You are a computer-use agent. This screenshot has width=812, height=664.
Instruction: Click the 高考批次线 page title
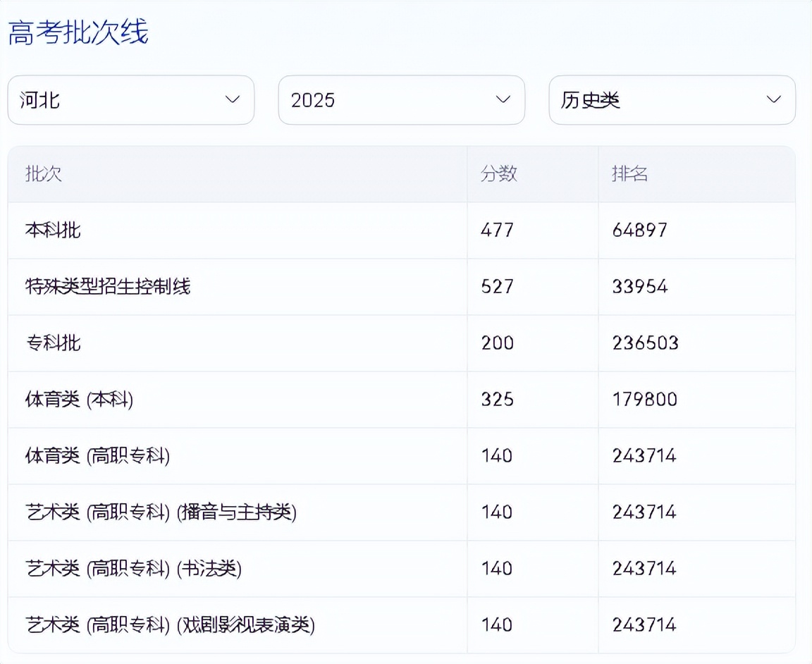click(x=79, y=32)
